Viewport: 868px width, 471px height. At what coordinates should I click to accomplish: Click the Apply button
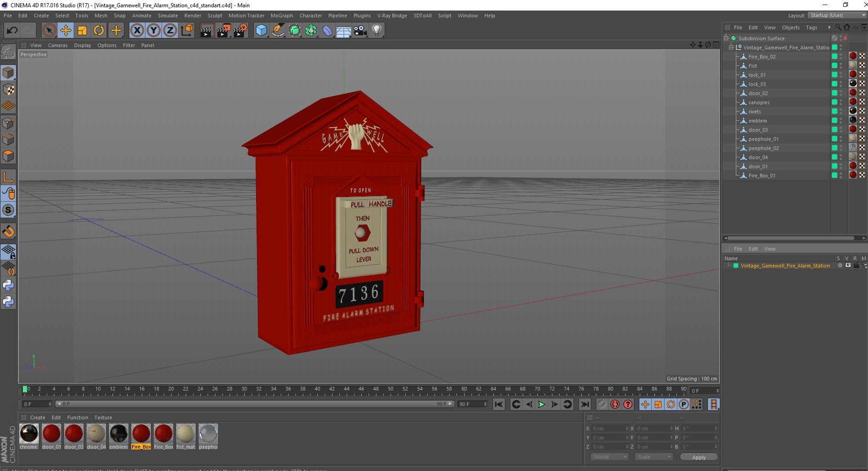699,457
